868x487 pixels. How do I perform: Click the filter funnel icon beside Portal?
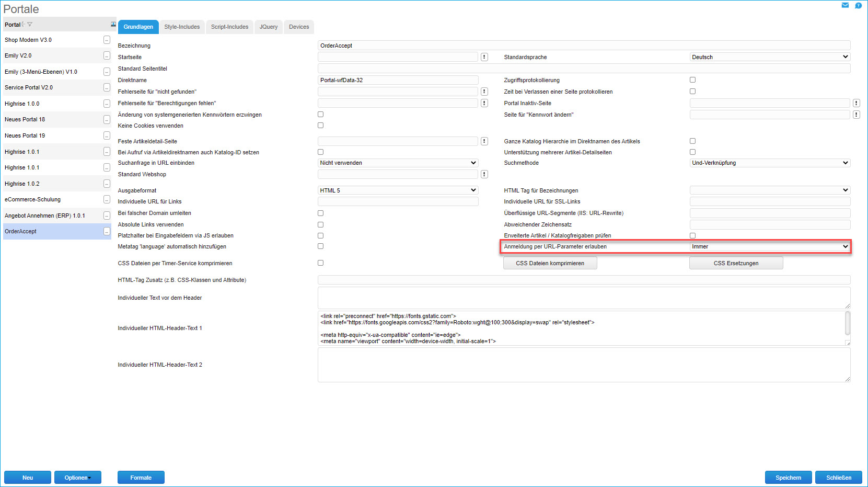(30, 25)
